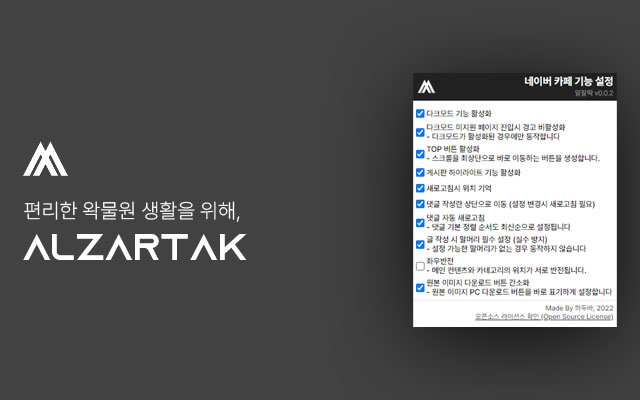
Task: Enable the 좌우반전 checkbox
Action: coord(420,266)
